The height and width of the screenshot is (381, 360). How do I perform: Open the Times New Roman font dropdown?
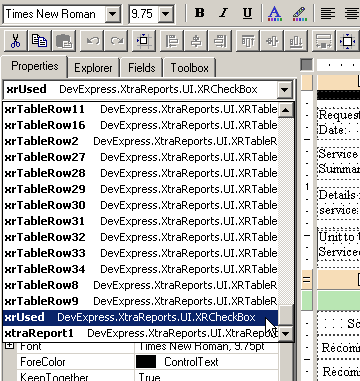pos(113,14)
